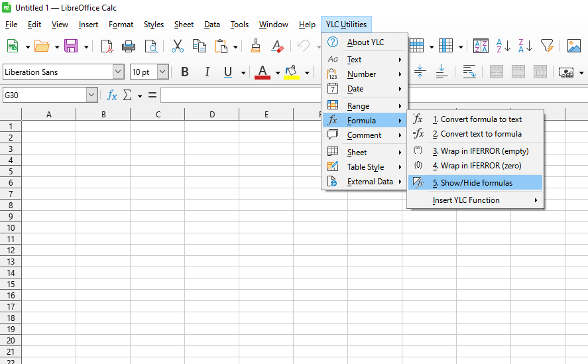
Task: Toggle Italic formatting
Action: click(x=207, y=72)
